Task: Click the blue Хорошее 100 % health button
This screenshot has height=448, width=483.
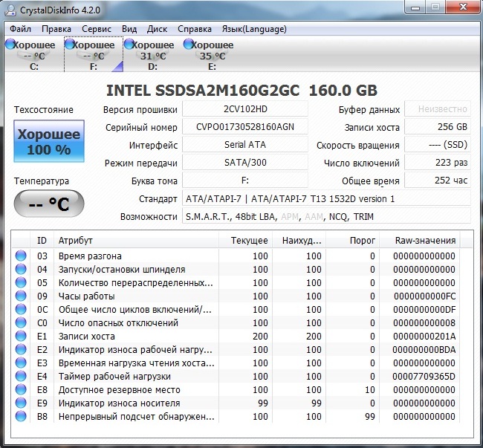Action: (48, 141)
